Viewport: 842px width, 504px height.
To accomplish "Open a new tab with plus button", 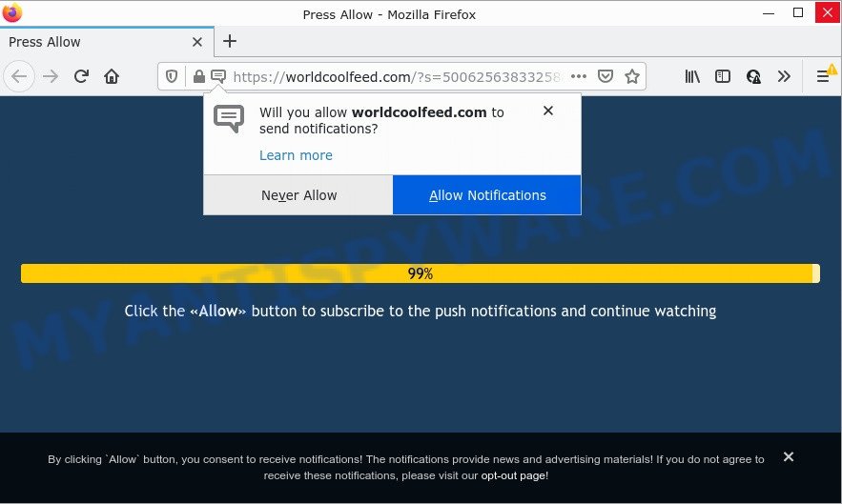I will 230,41.
